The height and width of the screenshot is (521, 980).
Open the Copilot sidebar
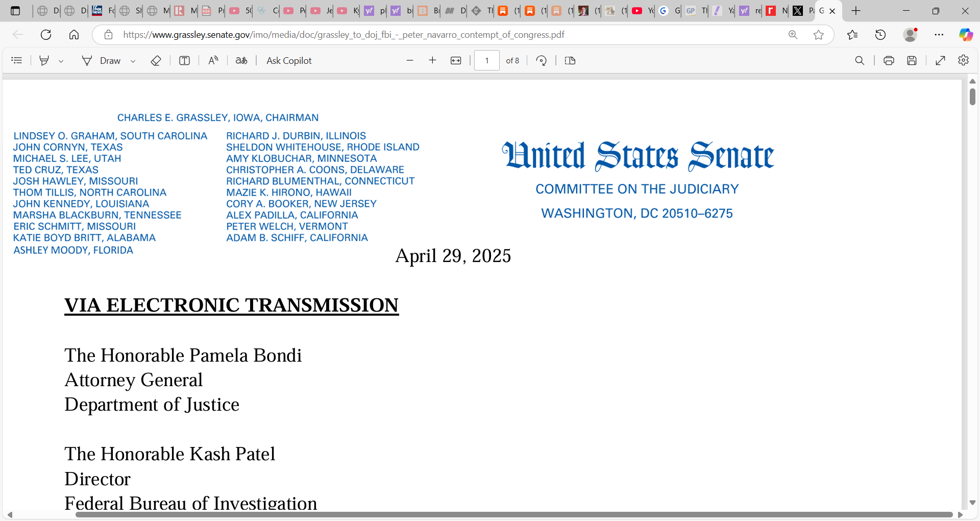[966, 35]
